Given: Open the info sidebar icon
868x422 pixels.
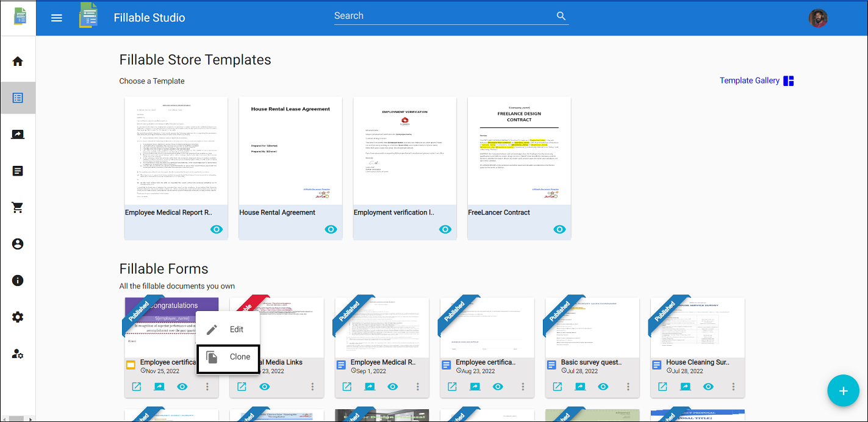Looking at the screenshot, I should pos(18,281).
